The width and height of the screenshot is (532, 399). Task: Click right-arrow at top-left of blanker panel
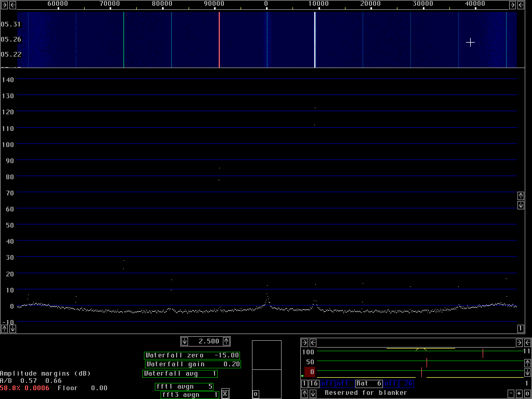coord(304,343)
